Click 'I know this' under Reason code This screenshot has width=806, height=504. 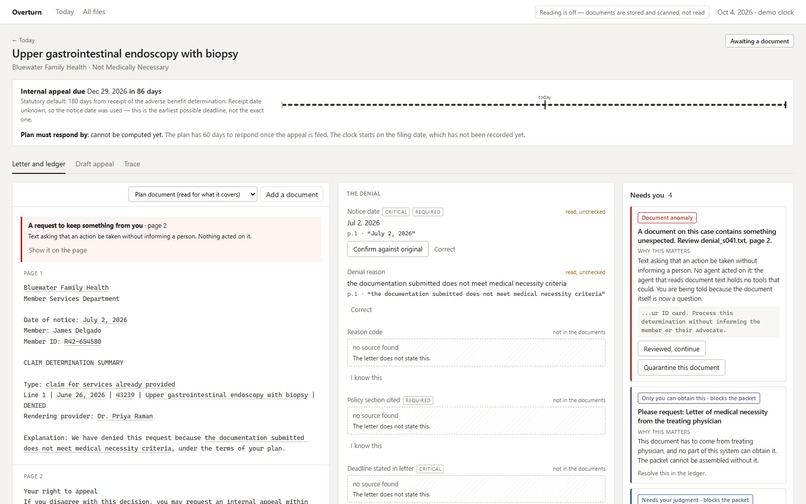click(367, 377)
